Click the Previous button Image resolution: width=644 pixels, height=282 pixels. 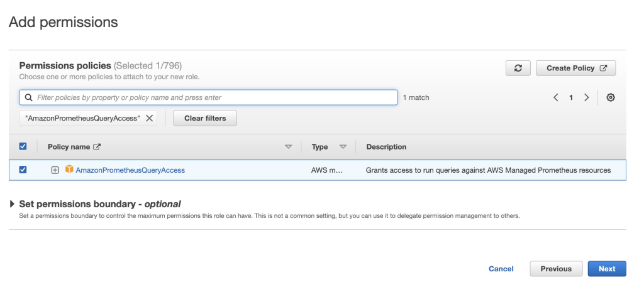(x=556, y=269)
